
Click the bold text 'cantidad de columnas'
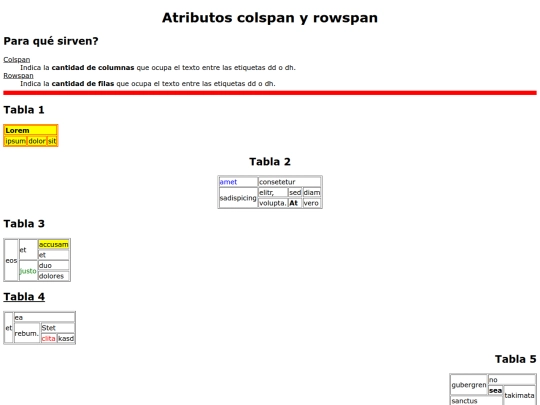click(x=93, y=68)
